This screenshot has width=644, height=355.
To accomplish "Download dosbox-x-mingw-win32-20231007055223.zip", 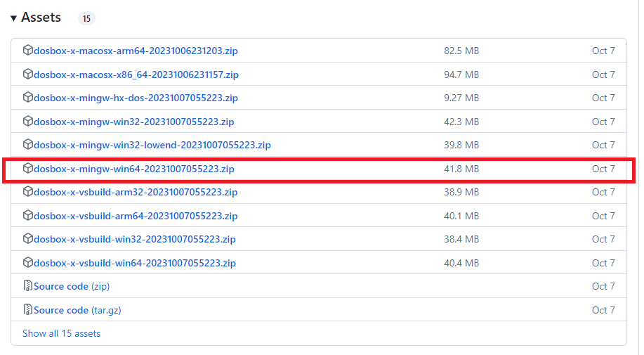I will [x=134, y=122].
